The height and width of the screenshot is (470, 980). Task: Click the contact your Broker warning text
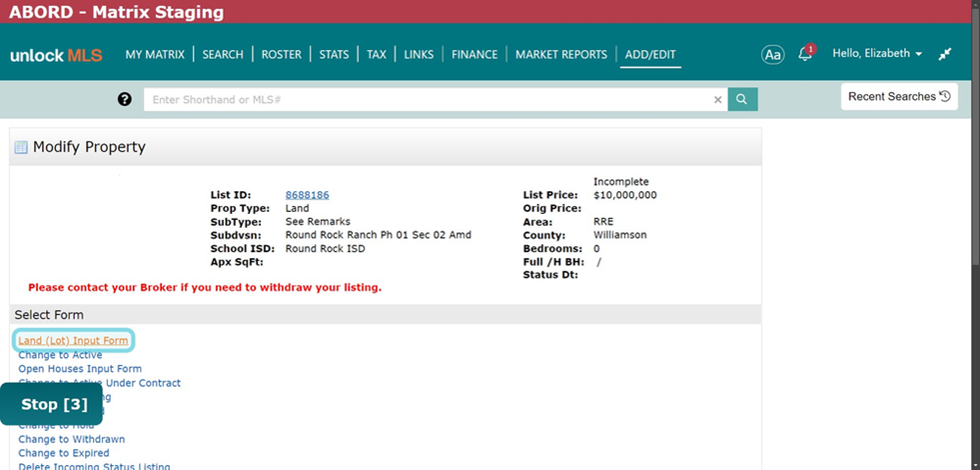tap(205, 288)
